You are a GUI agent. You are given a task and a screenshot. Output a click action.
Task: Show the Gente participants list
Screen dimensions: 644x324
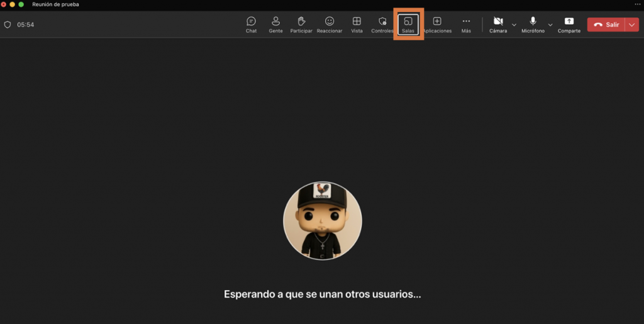point(275,25)
